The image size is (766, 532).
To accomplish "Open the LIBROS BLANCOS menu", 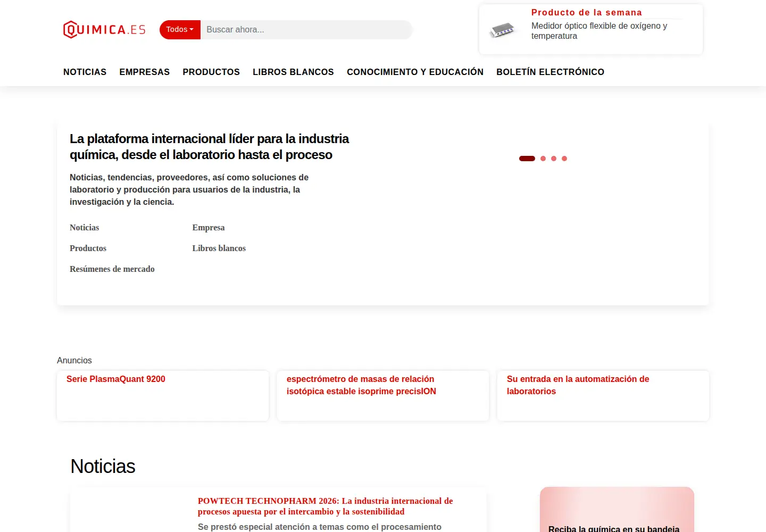I will pyautogui.click(x=293, y=72).
